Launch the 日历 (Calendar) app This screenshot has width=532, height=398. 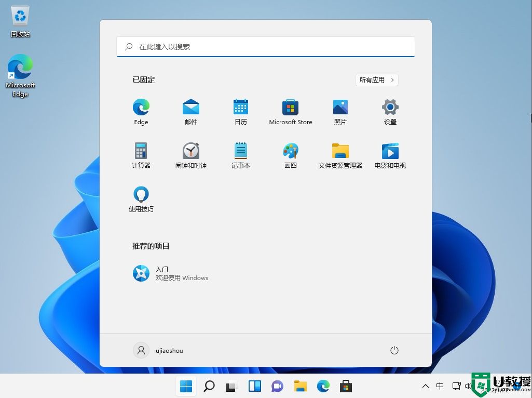pyautogui.click(x=240, y=111)
